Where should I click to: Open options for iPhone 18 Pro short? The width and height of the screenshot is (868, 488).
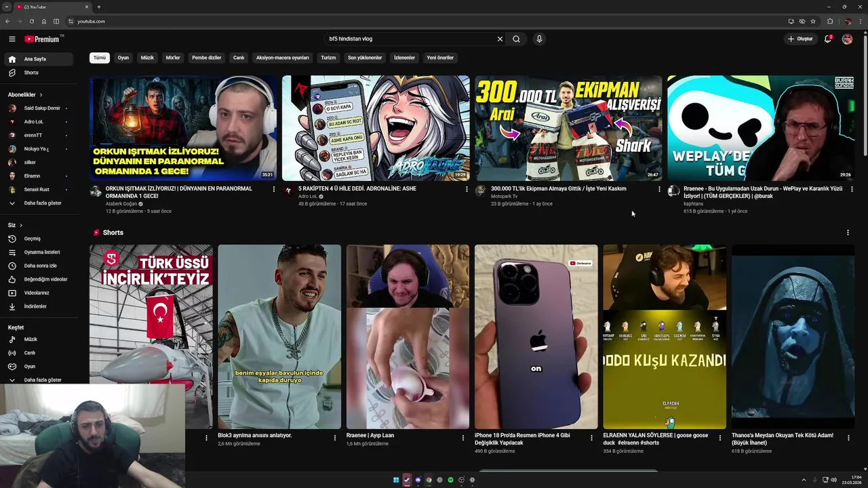coord(591,438)
